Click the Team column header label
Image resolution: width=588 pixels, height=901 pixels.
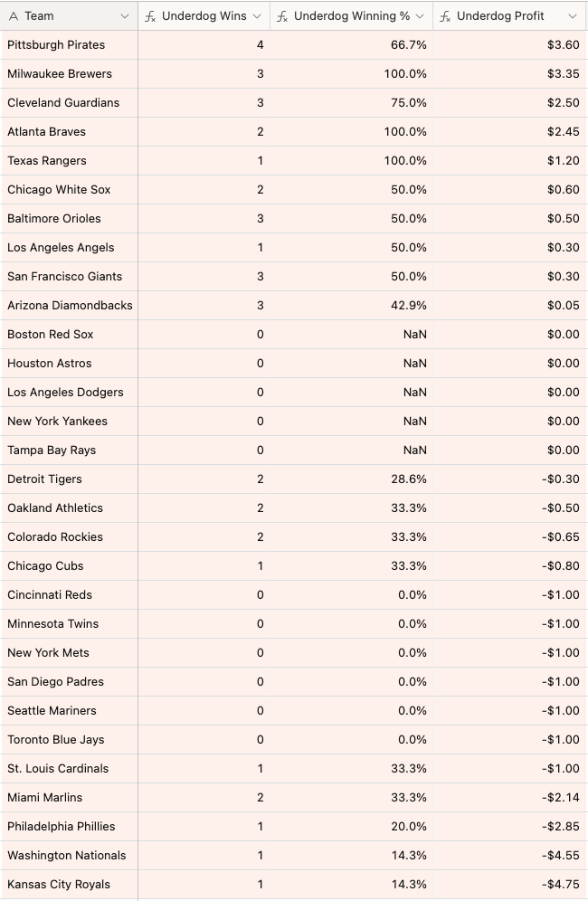pyautogui.click(x=40, y=16)
